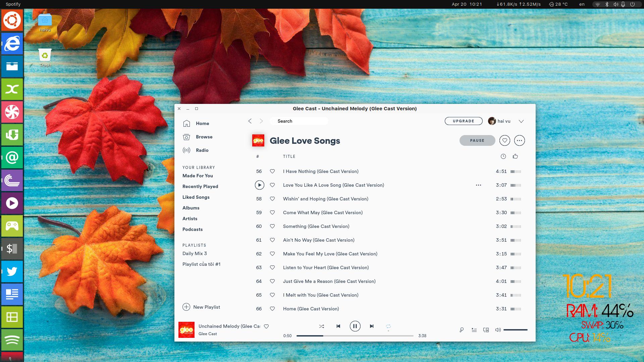Screen dimensions: 644x362
Task: Click the Glee Love Songs cover art
Action: [x=258, y=140]
